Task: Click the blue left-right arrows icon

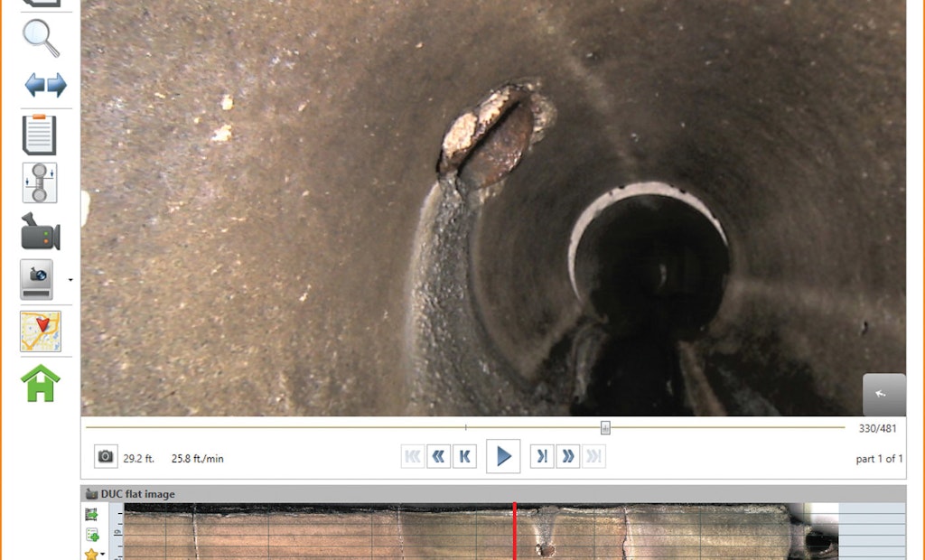Action: (x=45, y=86)
